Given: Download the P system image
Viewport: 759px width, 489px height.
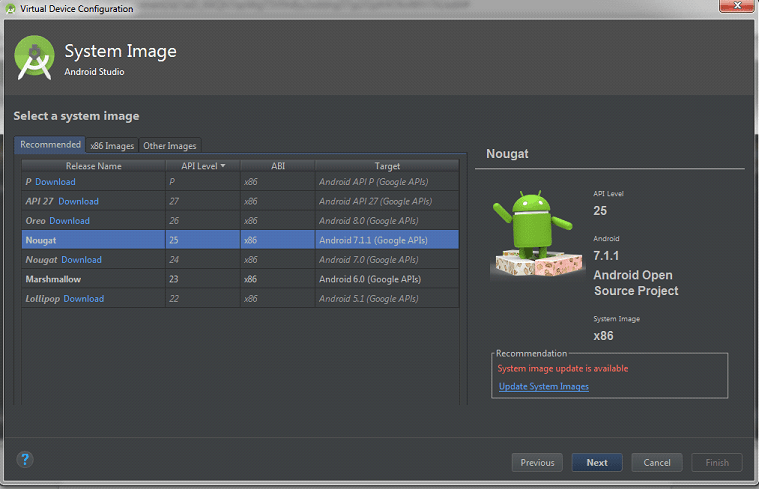Looking at the screenshot, I should click(x=55, y=182).
